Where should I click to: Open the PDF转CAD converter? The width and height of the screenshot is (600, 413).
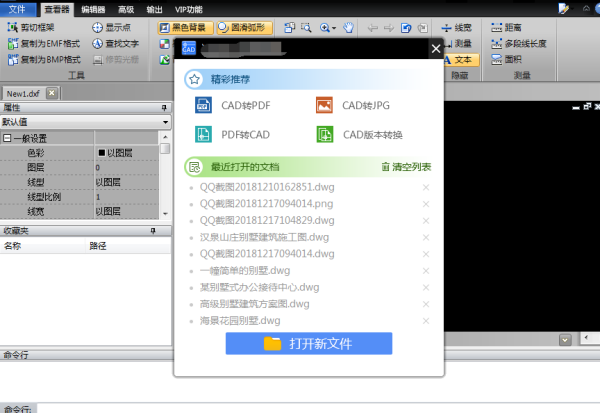[203, 134]
